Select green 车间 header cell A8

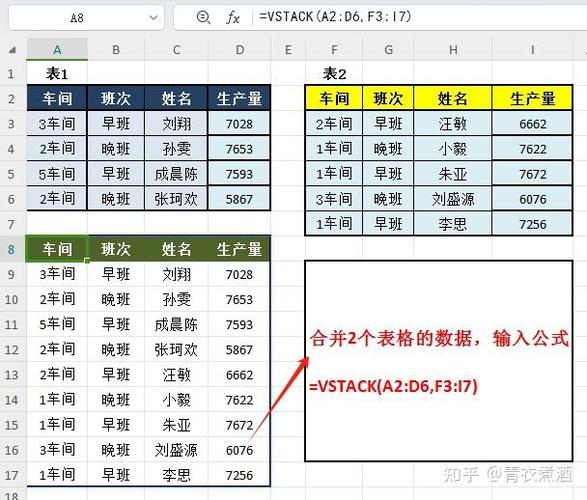click(57, 249)
